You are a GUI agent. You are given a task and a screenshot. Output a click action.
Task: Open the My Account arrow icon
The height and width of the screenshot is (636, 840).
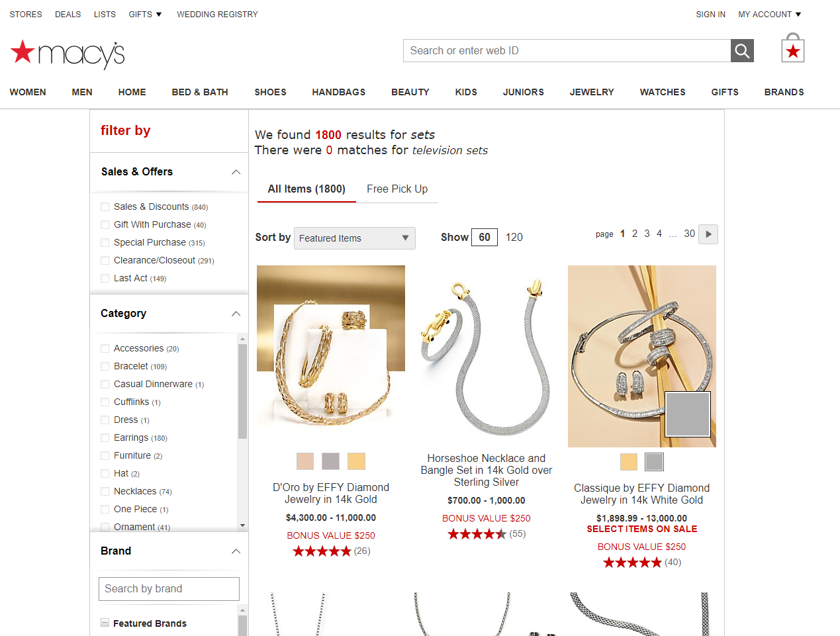coord(798,15)
